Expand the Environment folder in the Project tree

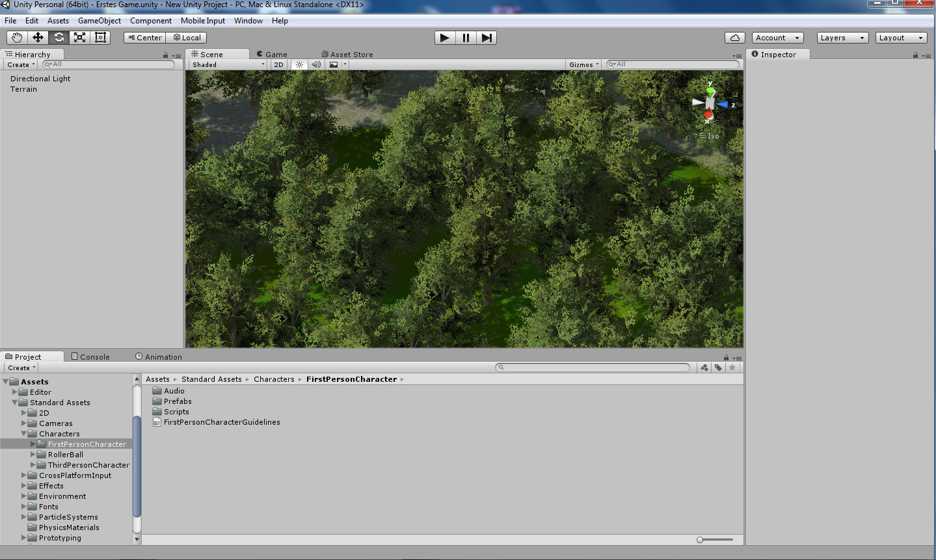point(23,496)
